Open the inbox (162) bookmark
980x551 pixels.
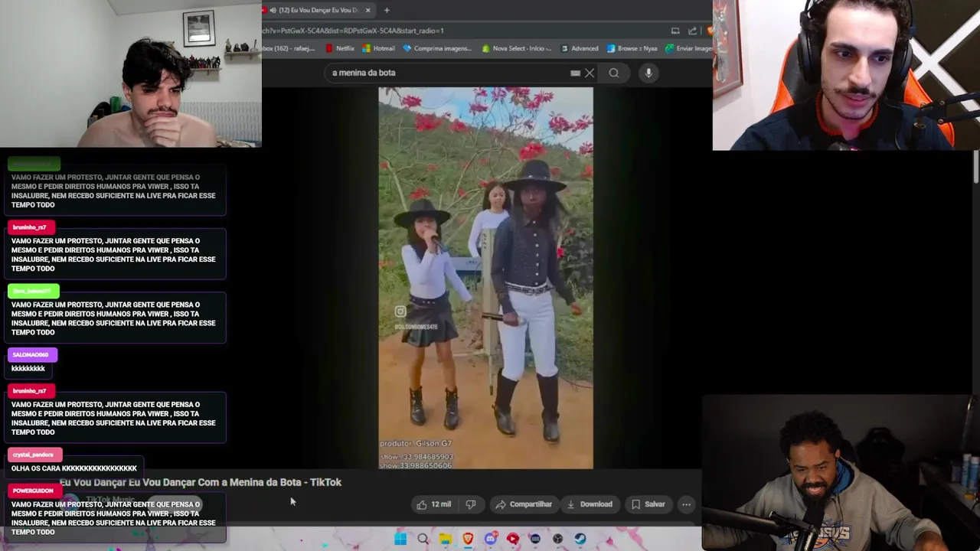(289, 48)
